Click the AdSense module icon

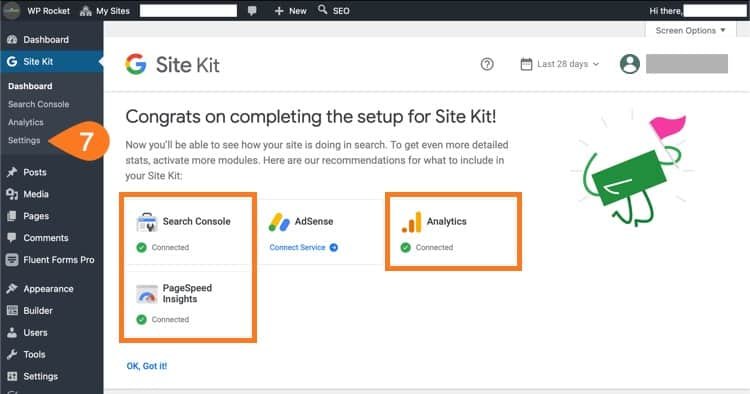[279, 222]
